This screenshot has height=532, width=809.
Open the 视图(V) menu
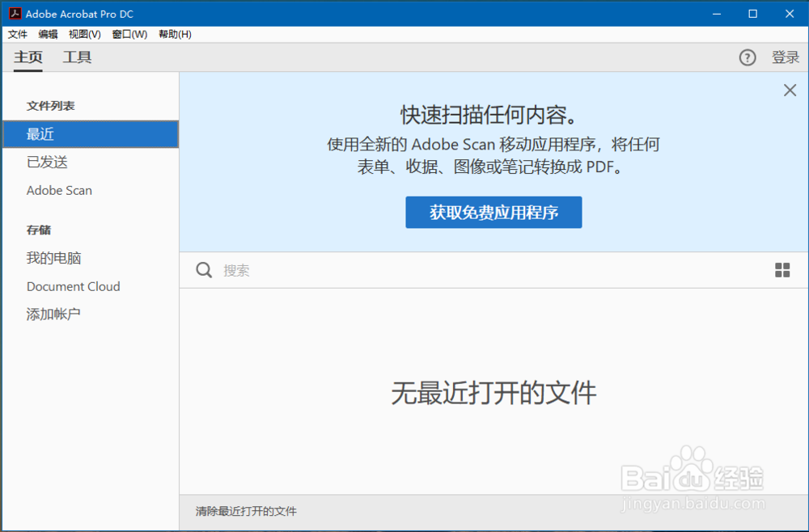coord(85,34)
